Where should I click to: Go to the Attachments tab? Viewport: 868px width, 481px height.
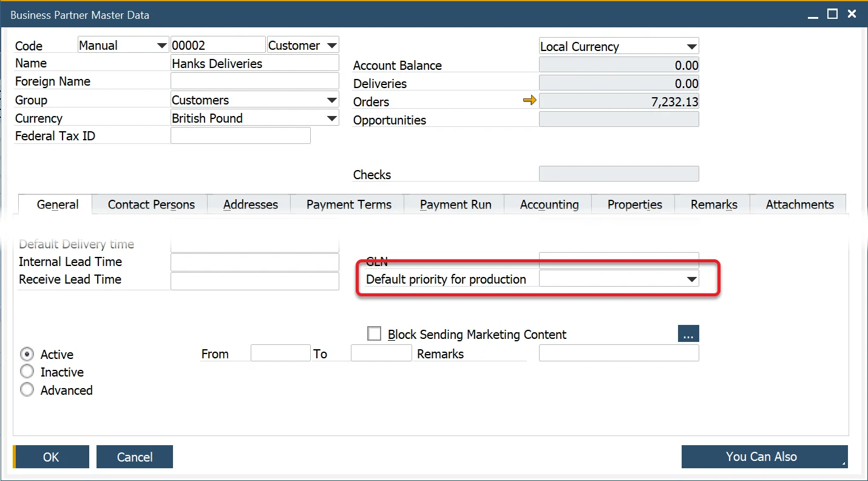(799, 205)
